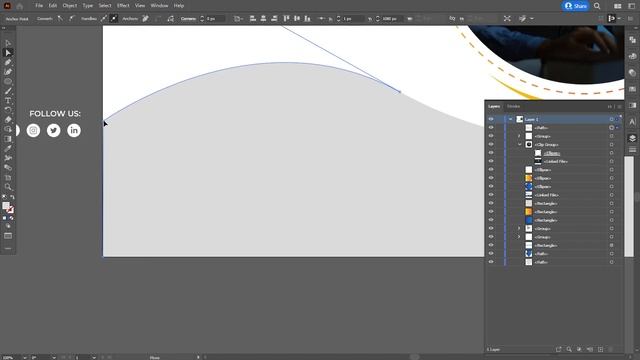Open the Layers icon in right dock
640x360 pixels.
click(632, 138)
